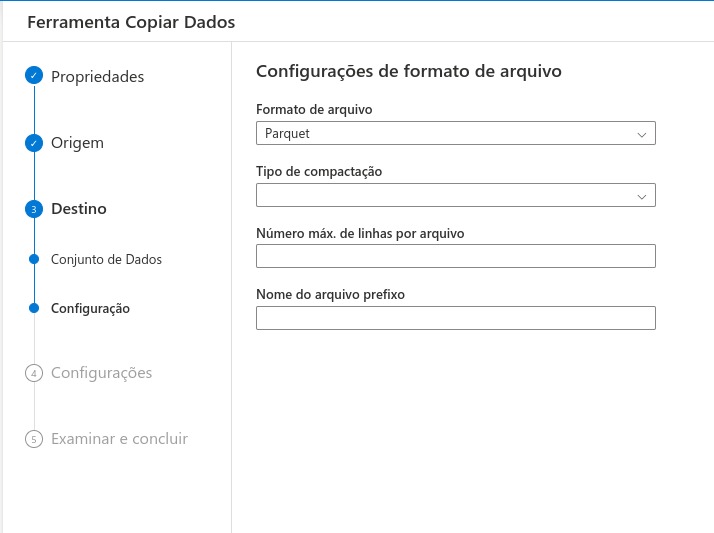
Task: Click the Configuração substep dot
Action: coord(34,308)
